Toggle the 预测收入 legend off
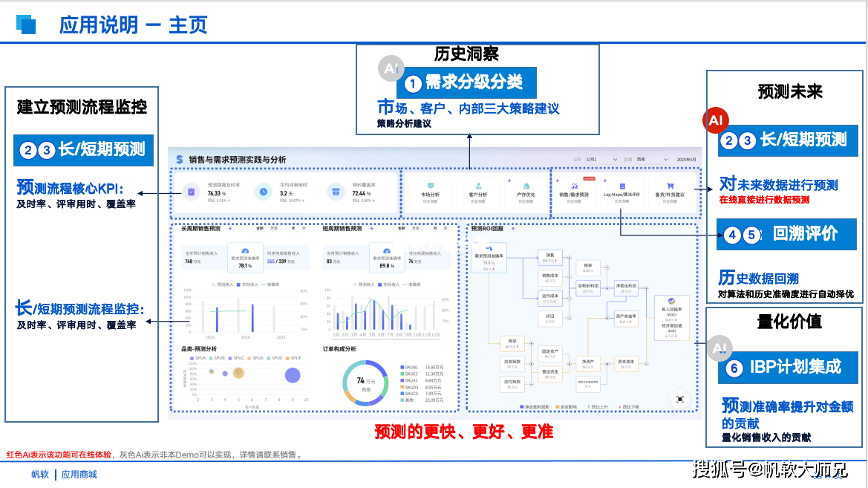 [222, 284]
